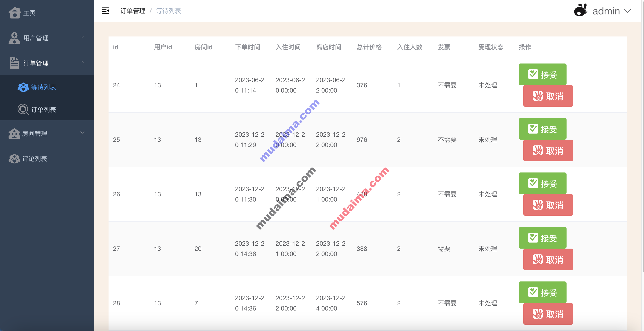644x331 pixels.
Task: Open 用户管理 menu item
Action: point(47,38)
